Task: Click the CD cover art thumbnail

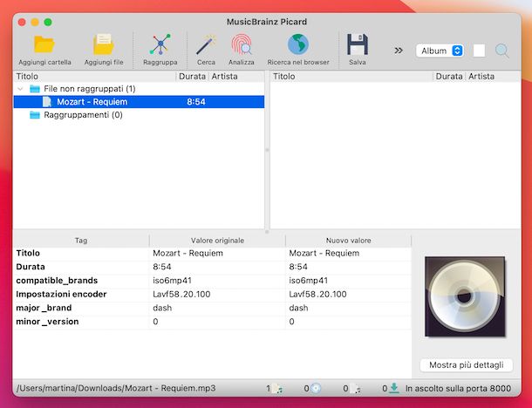Action: click(x=465, y=296)
